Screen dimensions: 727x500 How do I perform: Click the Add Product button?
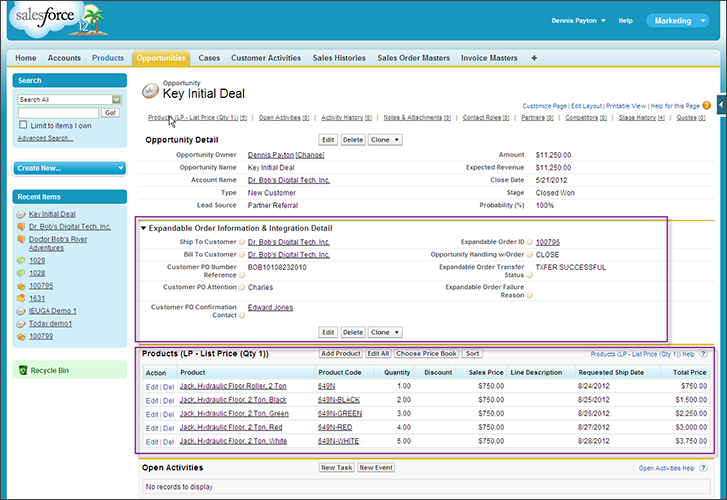point(341,353)
